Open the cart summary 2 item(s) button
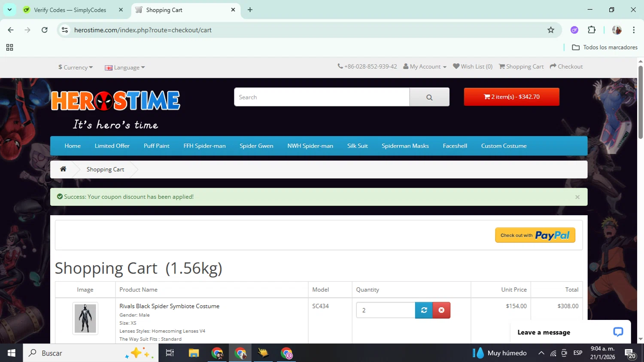644x362 pixels. [511, 97]
